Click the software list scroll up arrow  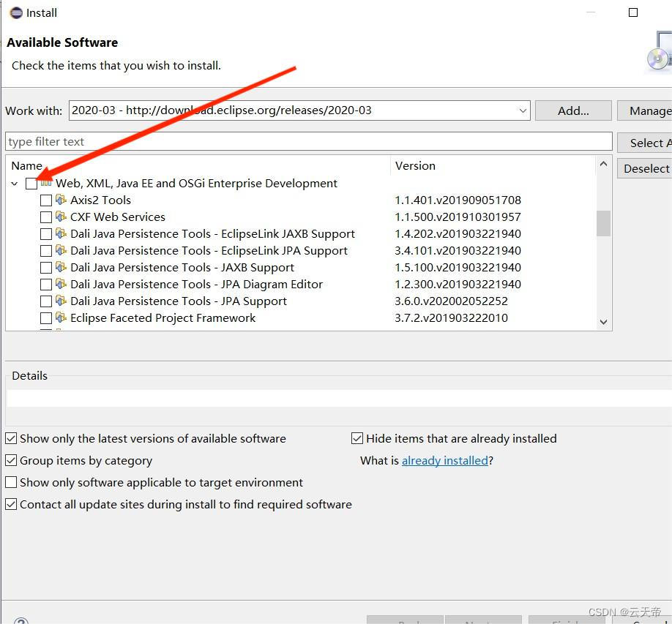(603, 164)
